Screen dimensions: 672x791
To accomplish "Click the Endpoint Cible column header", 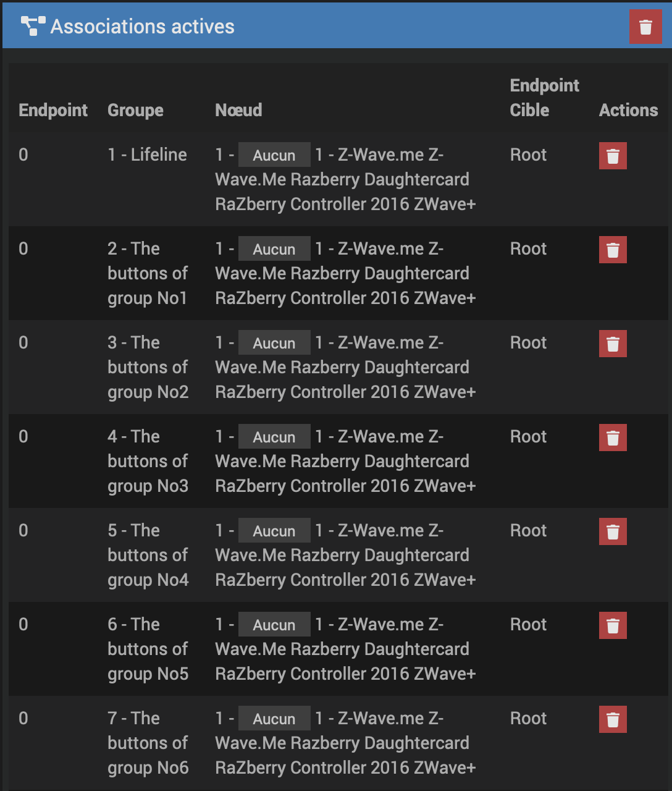I will tap(544, 98).
